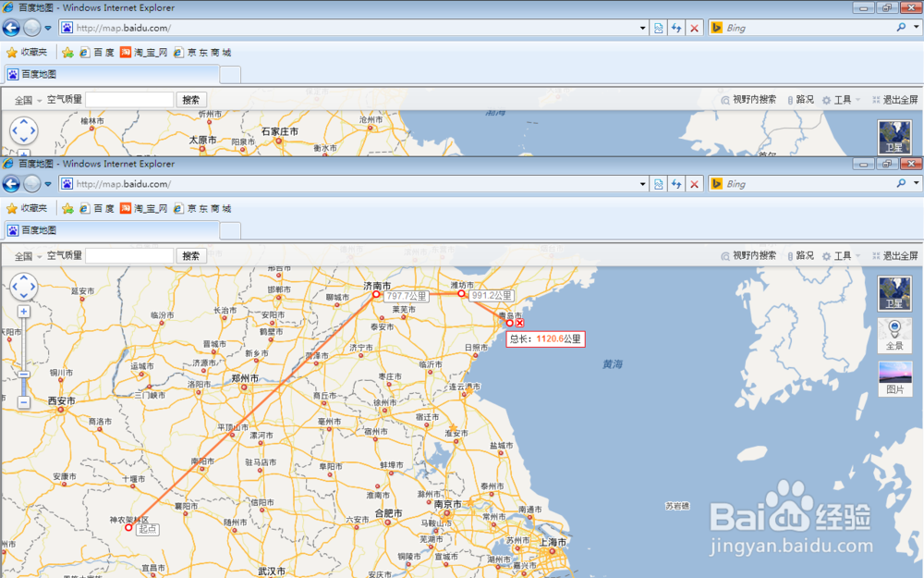Click the map zoom level slider handle
The width and height of the screenshot is (924, 578).
pos(24,375)
